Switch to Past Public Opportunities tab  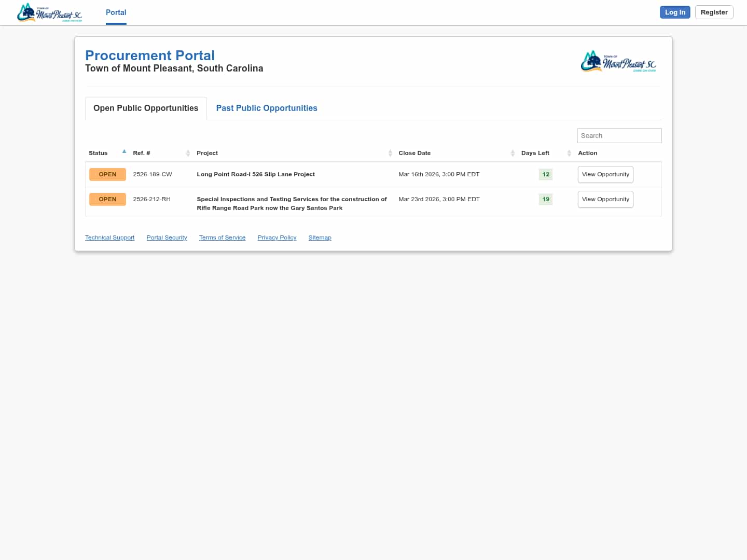267,108
